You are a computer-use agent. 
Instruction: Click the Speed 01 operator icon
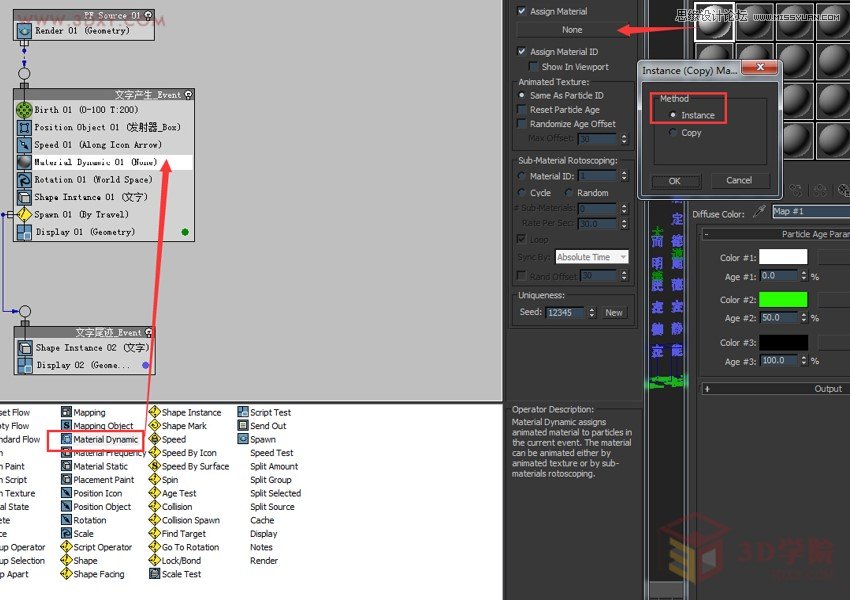24,145
